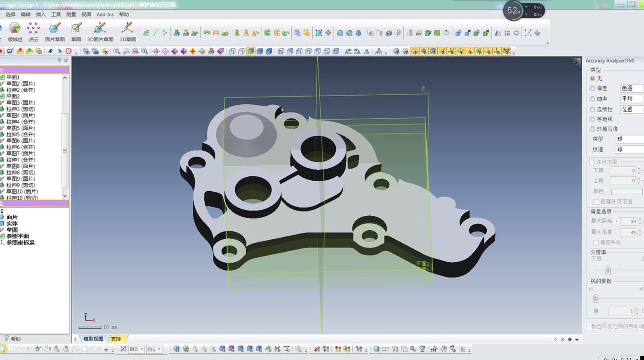Select the 领域组 (region group) tool
Screen dimensions: 644x360
(x=14, y=32)
